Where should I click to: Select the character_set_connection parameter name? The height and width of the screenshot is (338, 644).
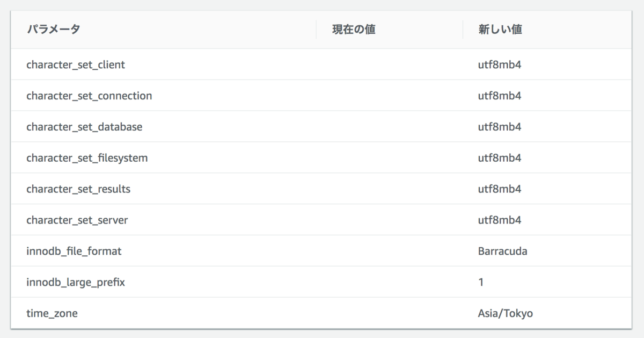89,96
